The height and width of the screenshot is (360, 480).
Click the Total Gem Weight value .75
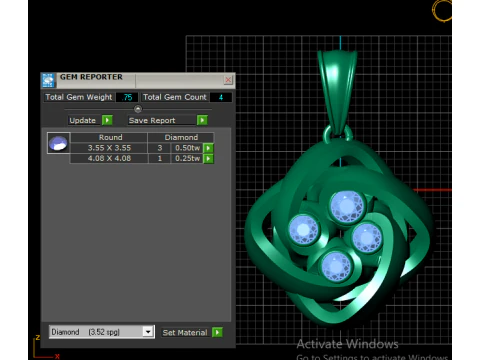pyautogui.click(x=127, y=97)
